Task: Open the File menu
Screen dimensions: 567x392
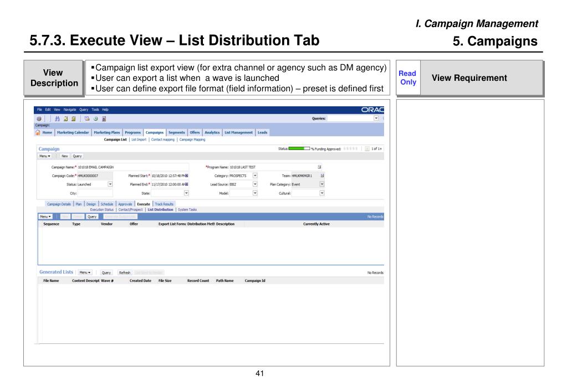Action: (39, 110)
